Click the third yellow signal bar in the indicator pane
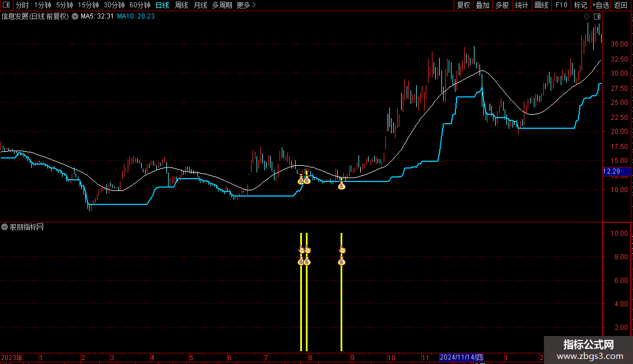Image resolution: width=633 pixels, height=364 pixels. coord(342,292)
